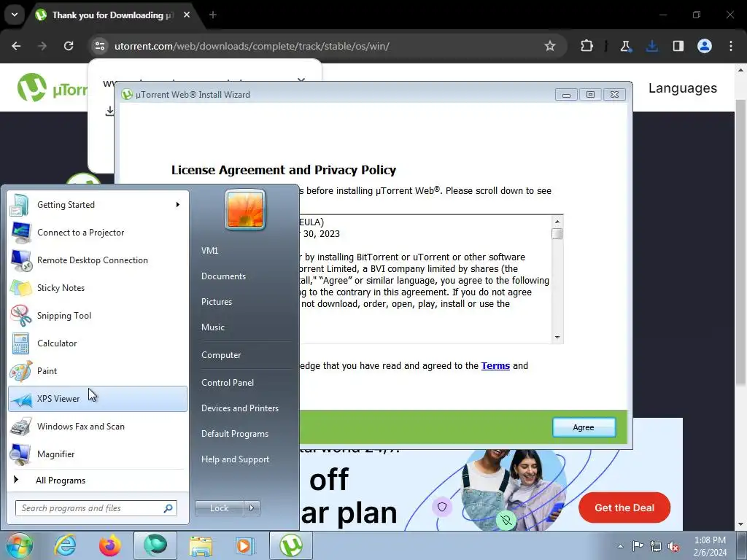Click the Search programs and files field

click(x=96, y=508)
